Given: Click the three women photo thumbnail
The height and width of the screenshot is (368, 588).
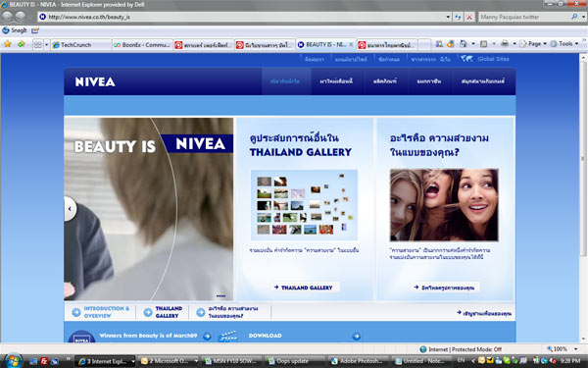Looking at the screenshot, I should click(444, 205).
